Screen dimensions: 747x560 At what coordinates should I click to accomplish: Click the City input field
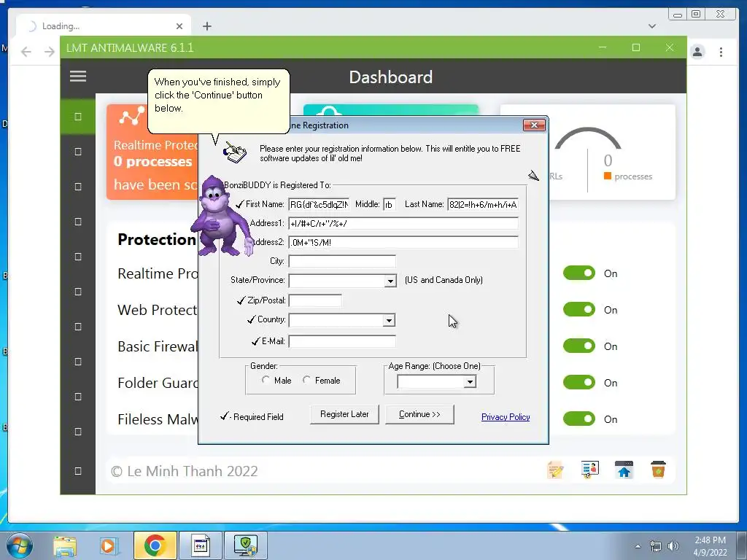(x=342, y=262)
